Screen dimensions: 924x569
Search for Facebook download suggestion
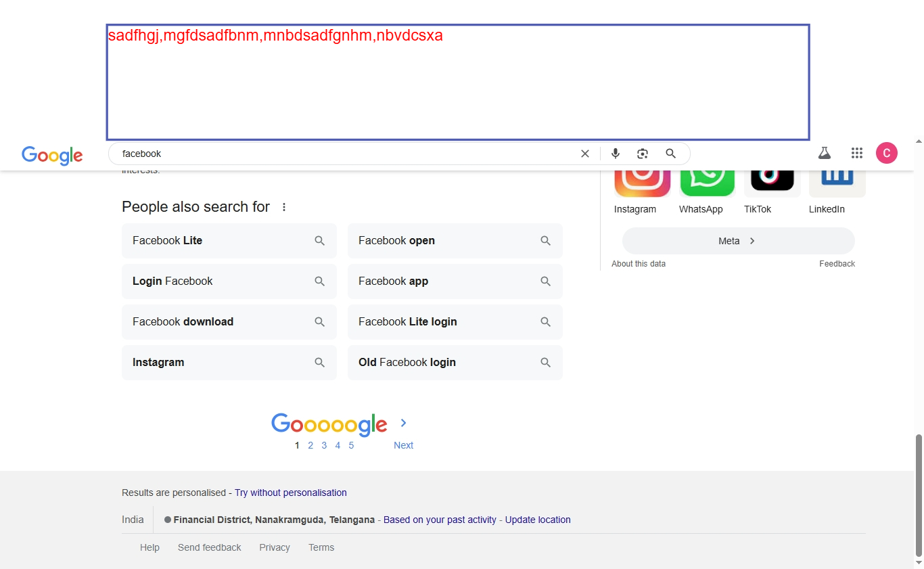(x=229, y=322)
